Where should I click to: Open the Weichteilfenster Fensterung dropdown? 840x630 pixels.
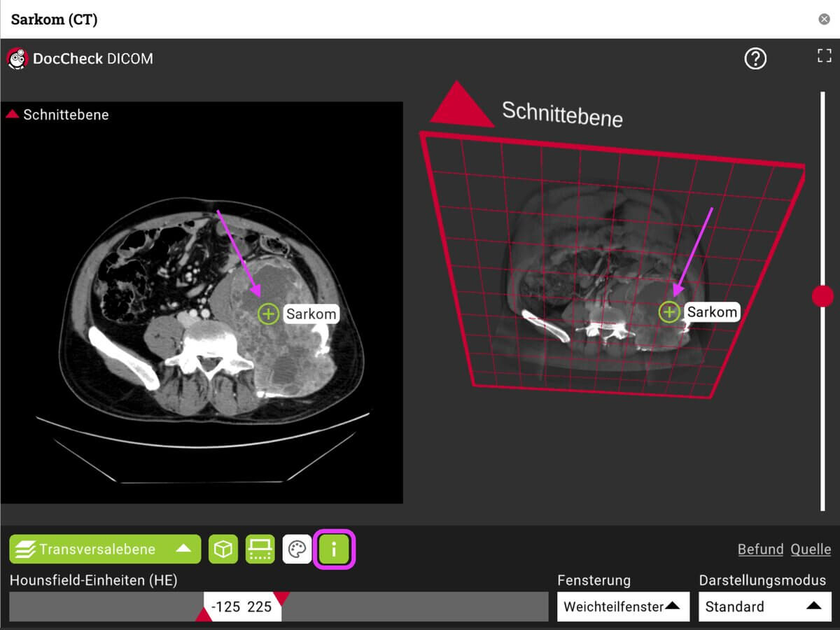click(622, 606)
